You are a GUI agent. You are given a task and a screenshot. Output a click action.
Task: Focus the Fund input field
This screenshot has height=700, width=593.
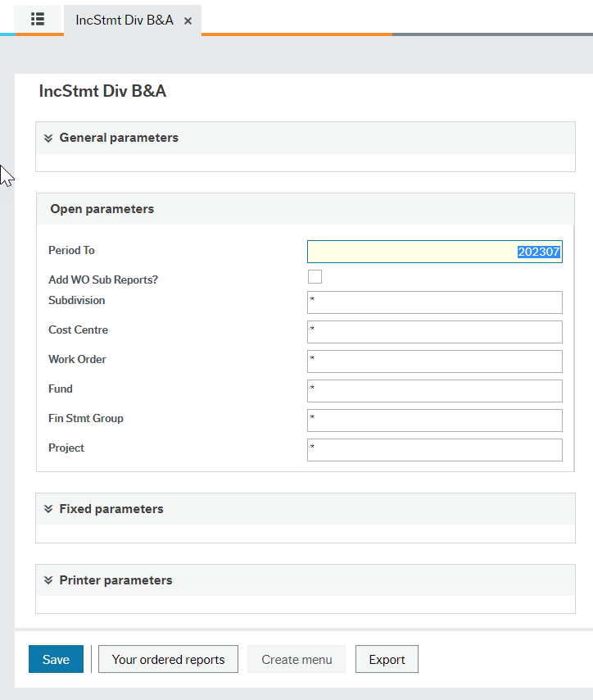(434, 391)
